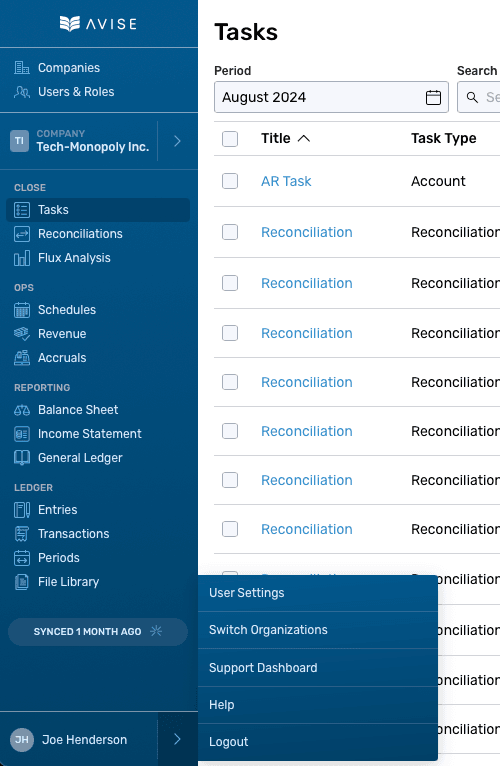Collapse the Joe Henderson user menu chevron
This screenshot has width=500, height=766.
coord(177,739)
